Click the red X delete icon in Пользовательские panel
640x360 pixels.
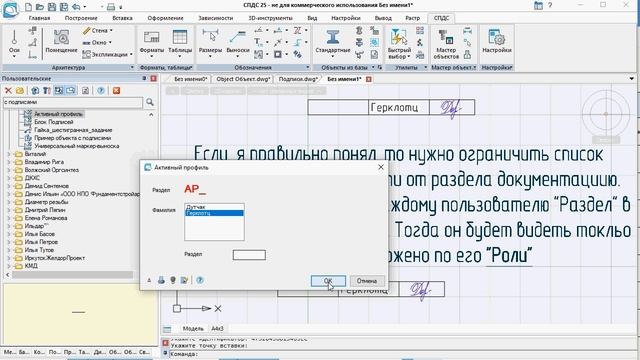point(8,91)
